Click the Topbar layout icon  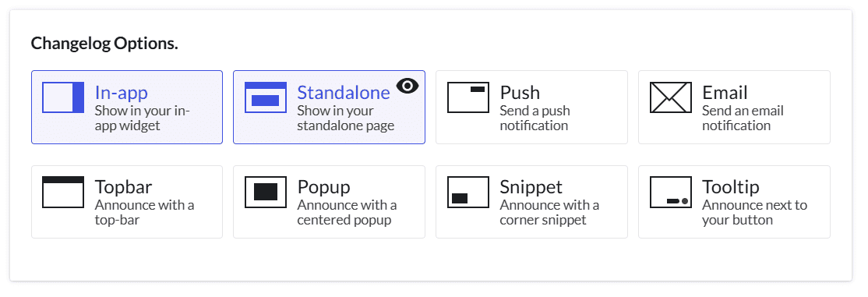tap(63, 193)
